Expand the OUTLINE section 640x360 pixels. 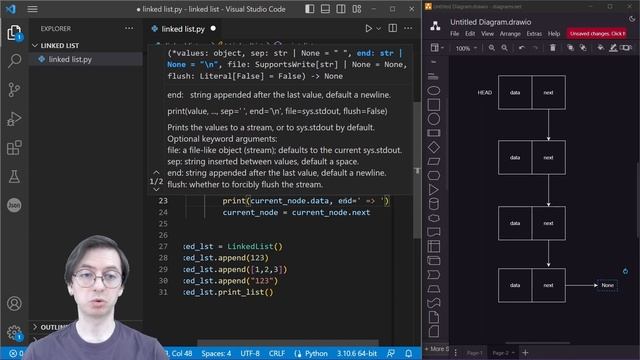[53, 327]
